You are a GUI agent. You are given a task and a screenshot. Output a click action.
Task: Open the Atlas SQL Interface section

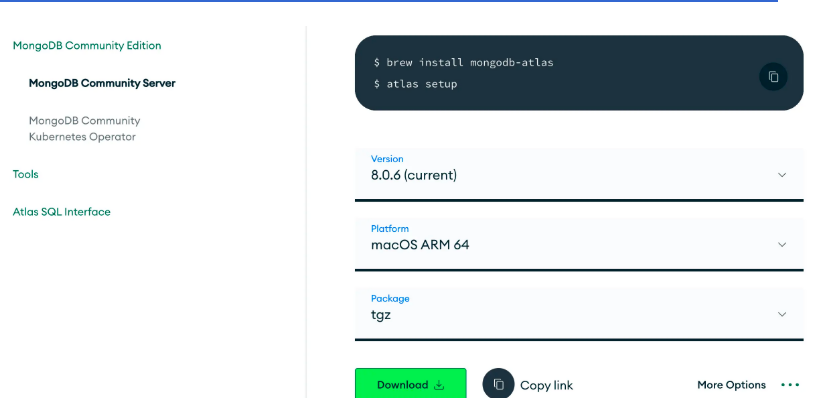(61, 212)
